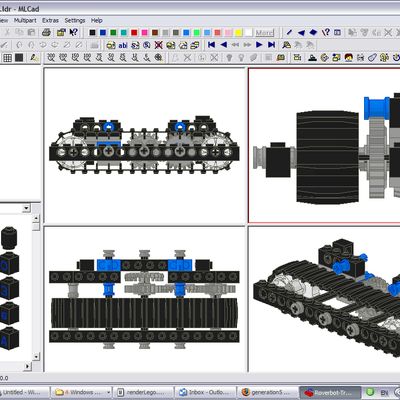Click the minifig generator icon
The image size is (400, 400).
click(349, 57)
